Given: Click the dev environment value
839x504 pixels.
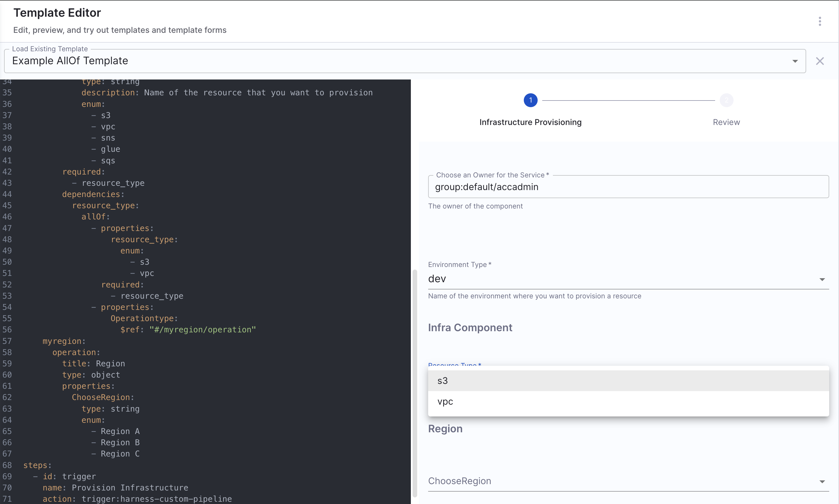Looking at the screenshot, I should [437, 279].
